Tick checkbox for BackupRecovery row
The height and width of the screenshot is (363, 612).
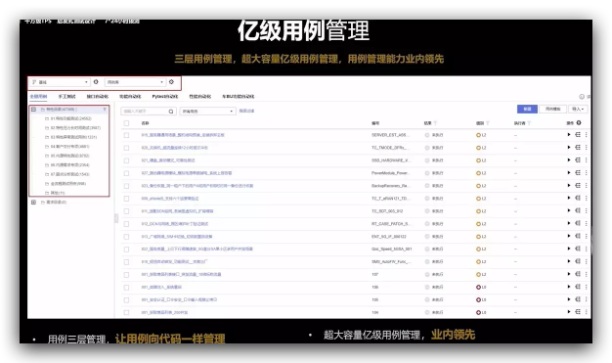click(126, 186)
